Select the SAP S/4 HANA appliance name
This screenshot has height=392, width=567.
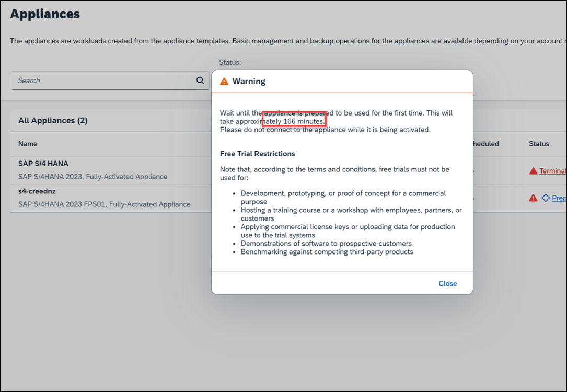(43, 164)
